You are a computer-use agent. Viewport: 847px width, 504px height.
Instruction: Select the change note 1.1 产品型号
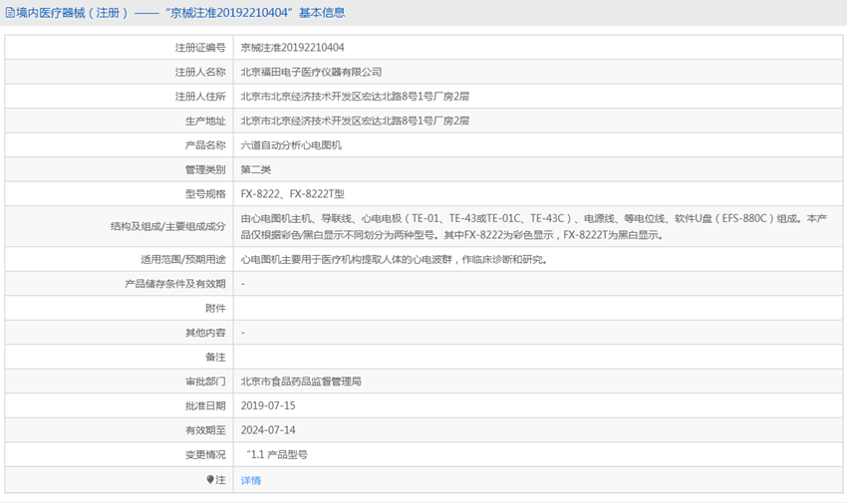pyautogui.click(x=277, y=454)
